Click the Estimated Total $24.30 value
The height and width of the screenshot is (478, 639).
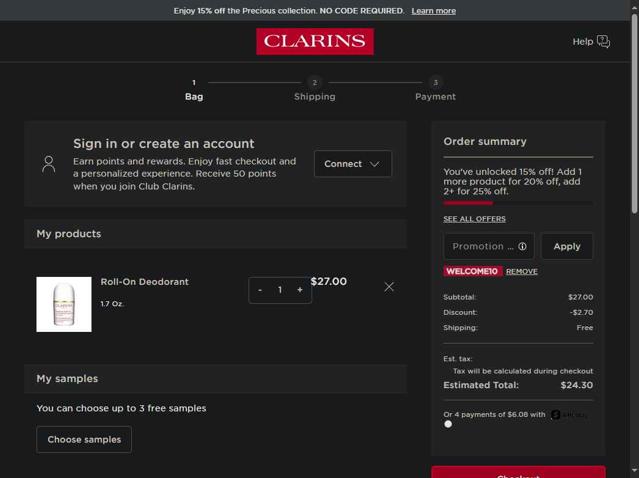(x=577, y=385)
